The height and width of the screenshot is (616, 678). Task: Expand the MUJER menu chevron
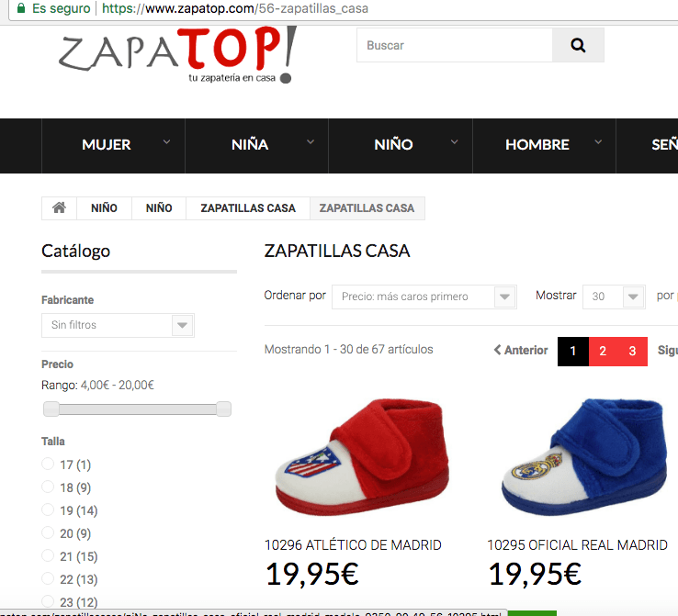click(x=166, y=141)
